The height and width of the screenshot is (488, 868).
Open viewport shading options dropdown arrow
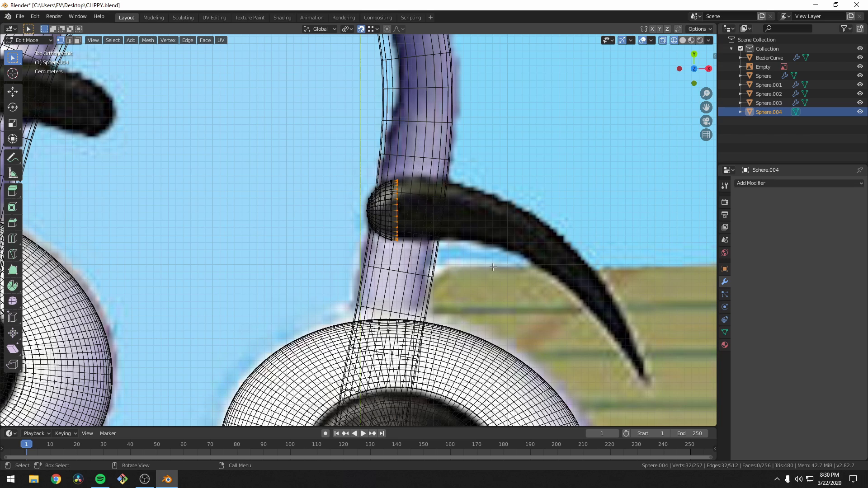709,40
